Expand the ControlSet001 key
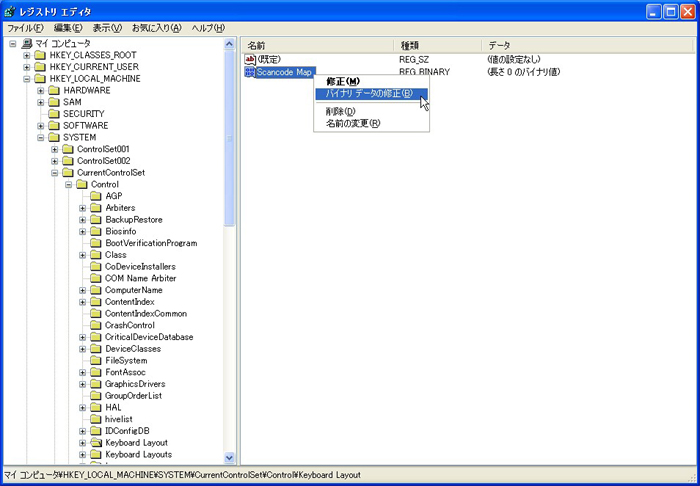 point(54,149)
